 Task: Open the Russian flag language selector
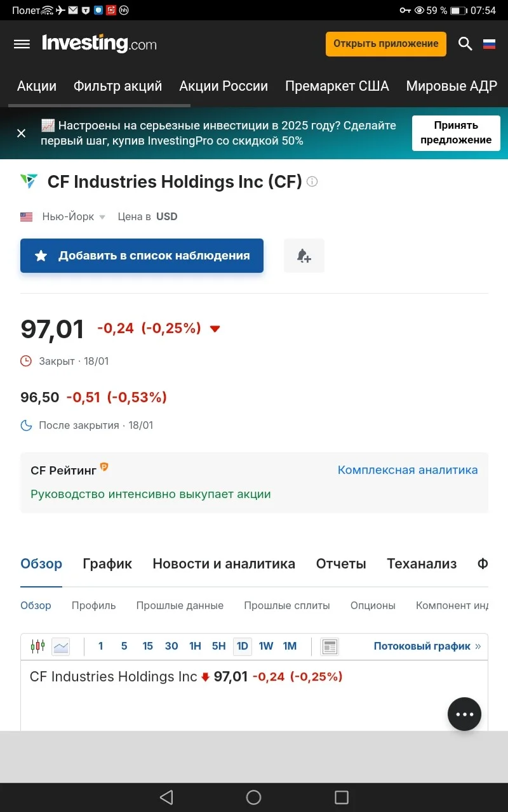[489, 44]
